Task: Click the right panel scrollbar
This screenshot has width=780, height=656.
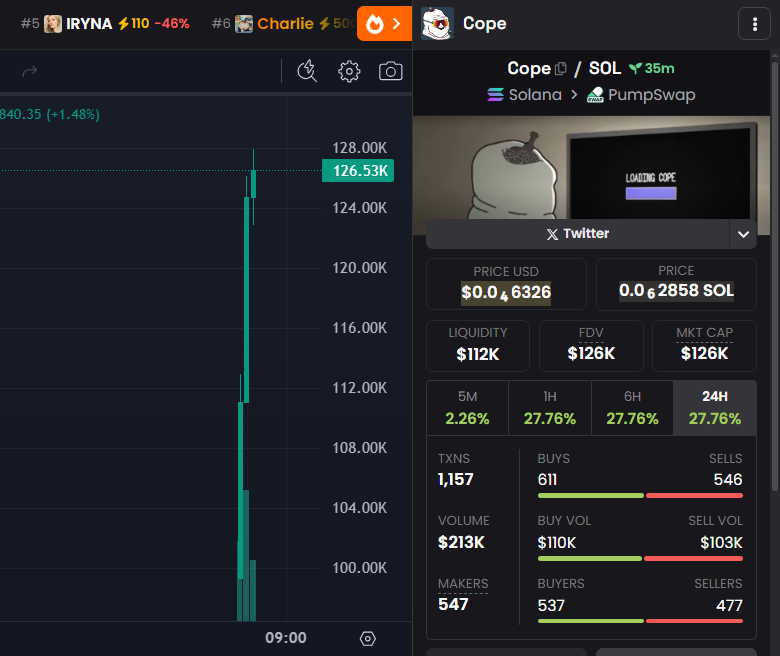Action: click(775, 276)
